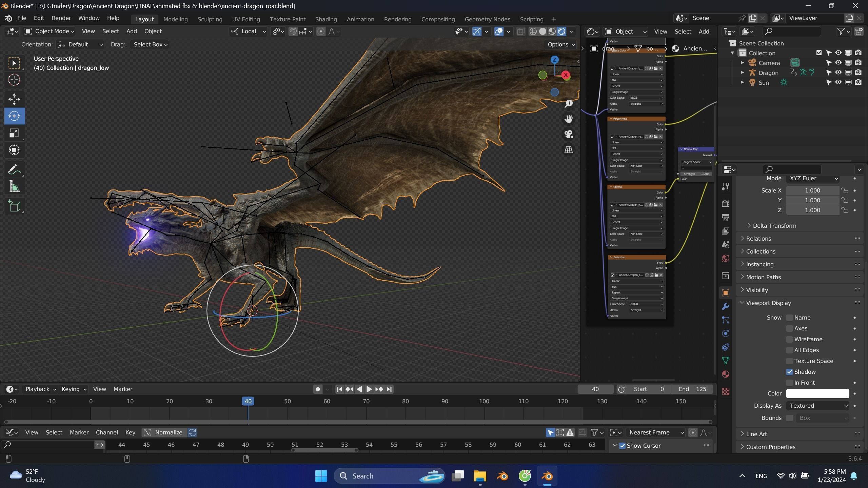The height and width of the screenshot is (488, 868).
Task: Click the Strength slider on Normal Map node
Action: pos(696,174)
